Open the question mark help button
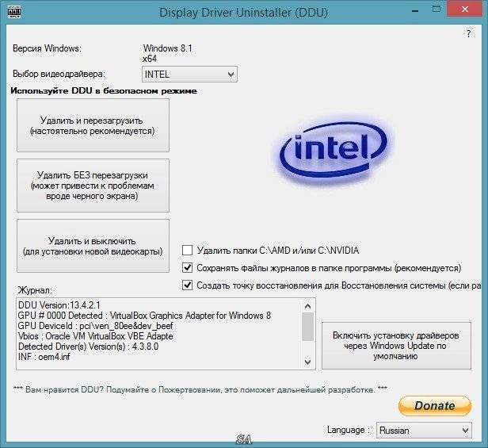The image size is (488, 448). 468,33
